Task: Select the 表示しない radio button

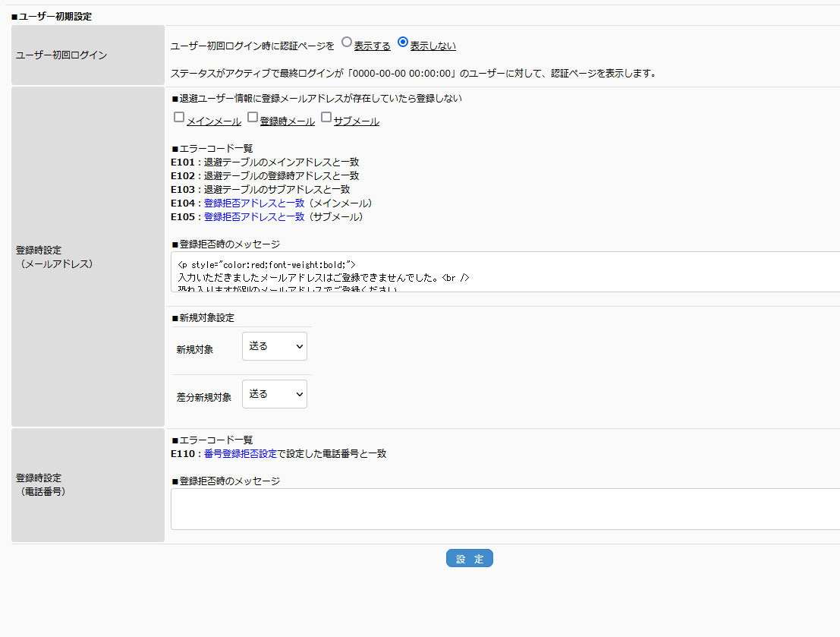Action: [403, 43]
